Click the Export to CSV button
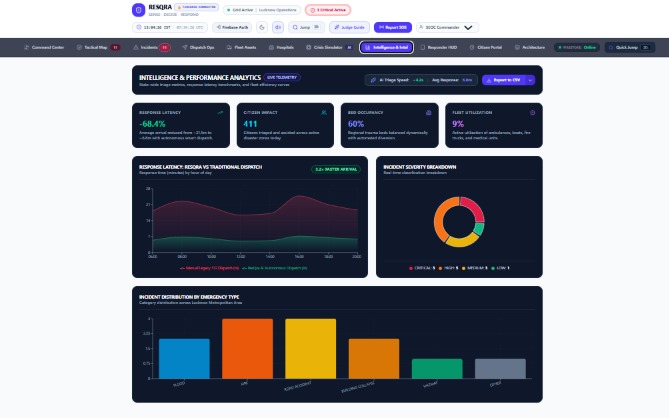Screen dimensions: 669x418 [504, 80]
